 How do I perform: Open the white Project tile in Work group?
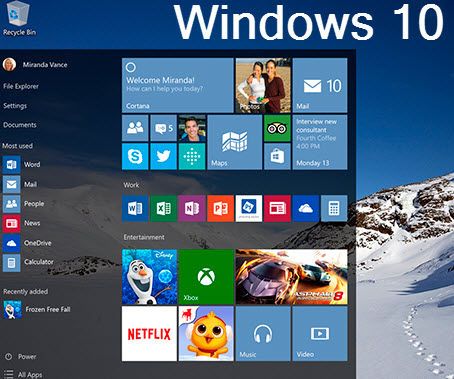click(249, 209)
